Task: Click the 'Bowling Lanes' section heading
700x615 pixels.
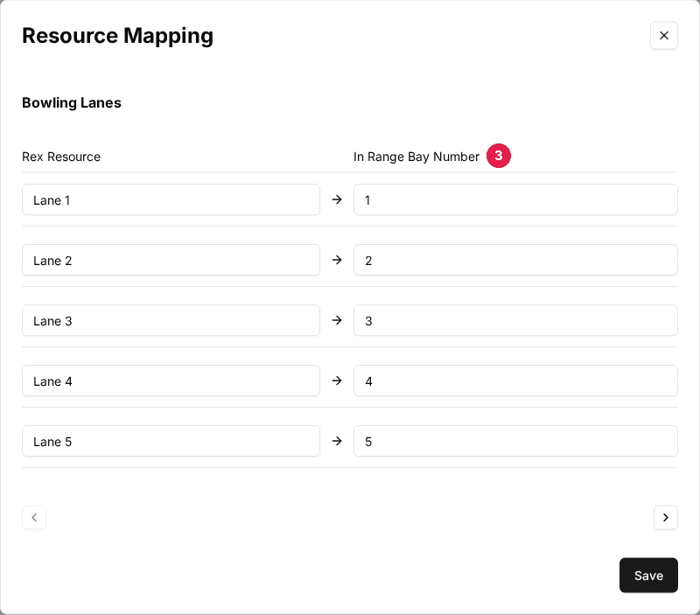Action: click(72, 102)
